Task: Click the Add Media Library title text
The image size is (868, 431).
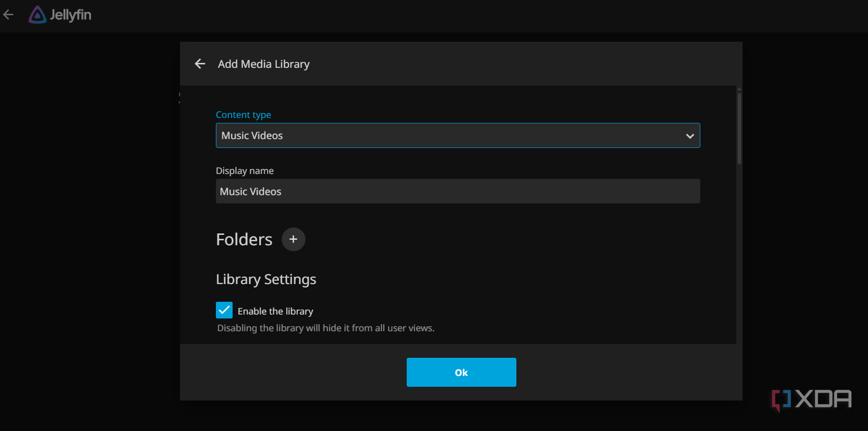Action: coord(264,64)
